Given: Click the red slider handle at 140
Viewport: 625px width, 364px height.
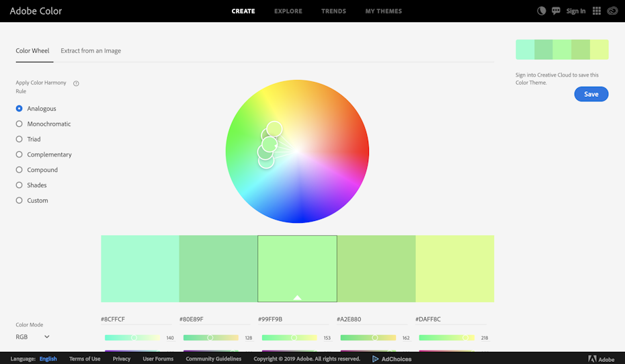Looking at the screenshot, I should coord(134,338).
